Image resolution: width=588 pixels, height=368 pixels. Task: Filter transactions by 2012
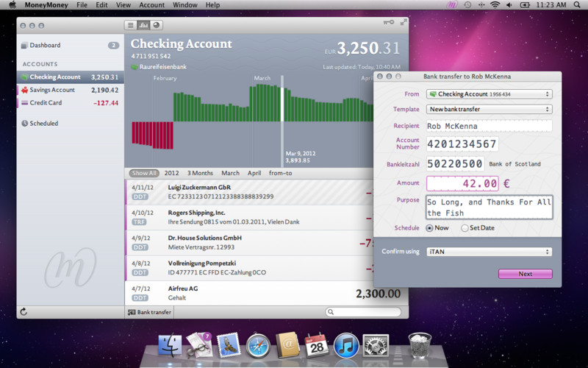pyautogui.click(x=171, y=173)
